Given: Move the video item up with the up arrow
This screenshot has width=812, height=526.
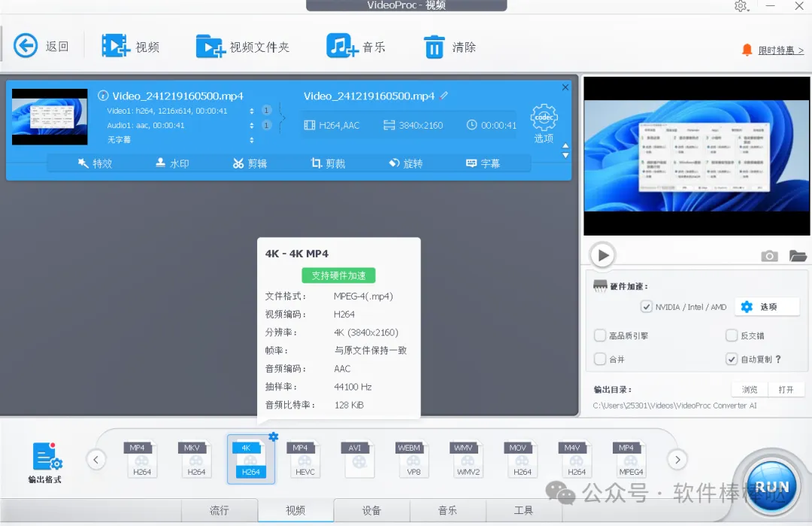Looking at the screenshot, I should (x=565, y=146).
